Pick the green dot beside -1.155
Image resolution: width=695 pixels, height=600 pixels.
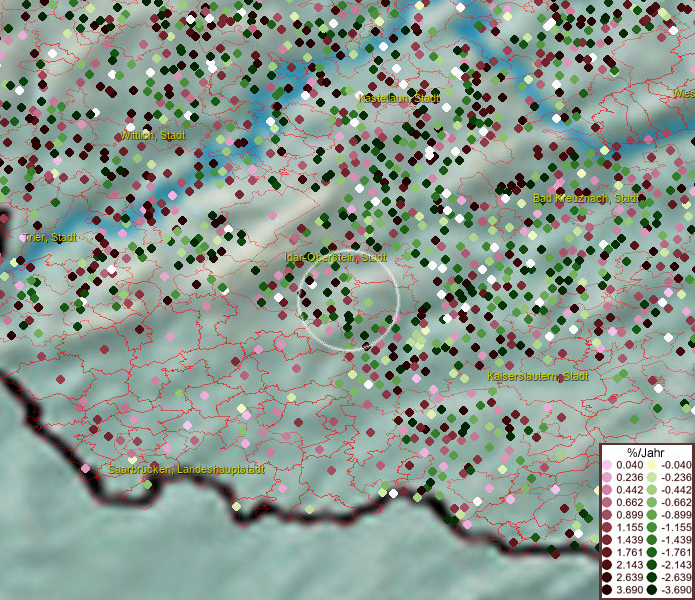point(652,527)
